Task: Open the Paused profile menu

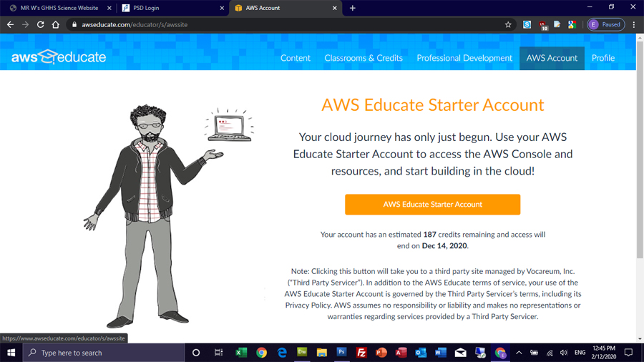Action: 605,24
